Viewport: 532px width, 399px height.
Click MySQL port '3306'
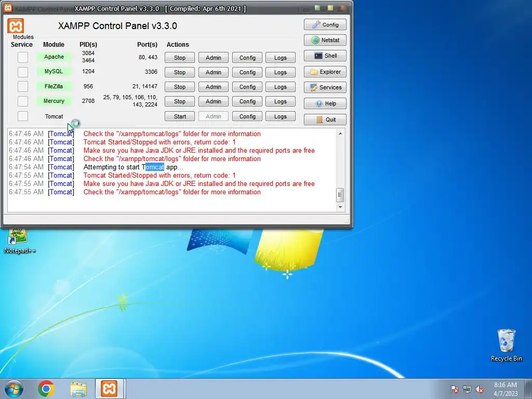151,72
